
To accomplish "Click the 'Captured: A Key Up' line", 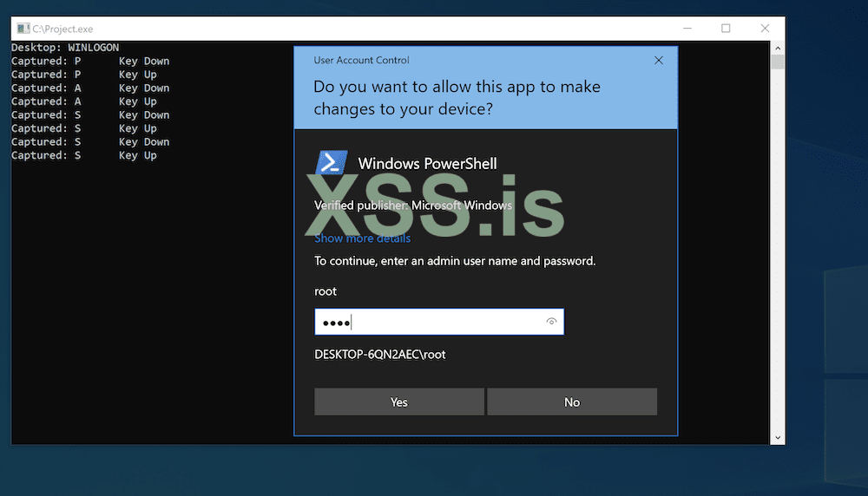I will 84,101.
